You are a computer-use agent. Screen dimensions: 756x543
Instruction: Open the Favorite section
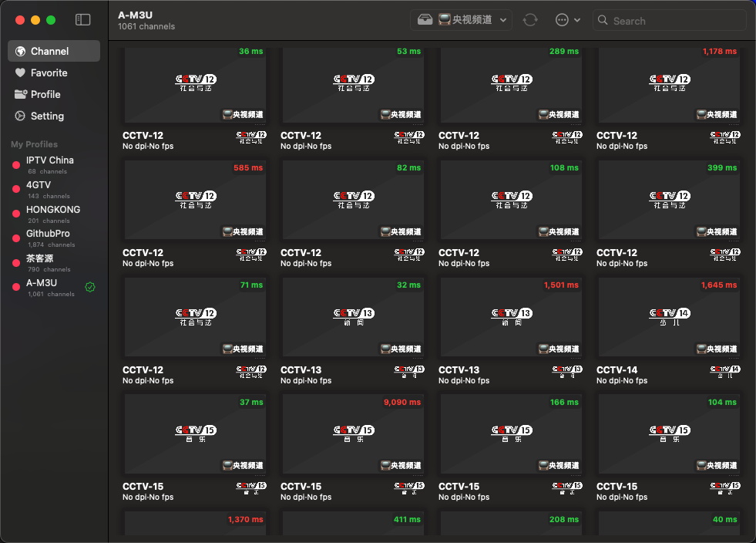tap(49, 73)
